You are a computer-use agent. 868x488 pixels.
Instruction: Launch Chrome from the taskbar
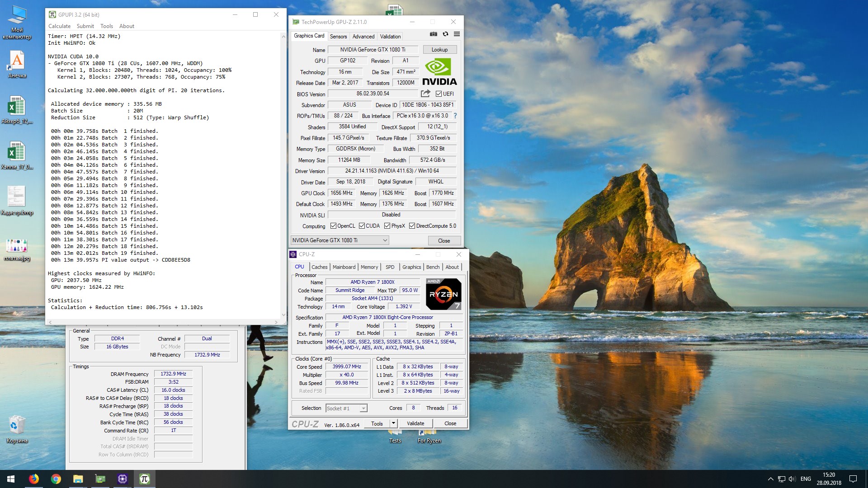coord(56,479)
